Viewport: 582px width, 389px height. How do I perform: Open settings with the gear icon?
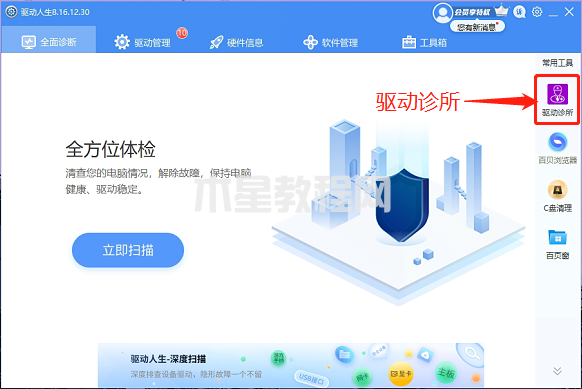(x=537, y=12)
